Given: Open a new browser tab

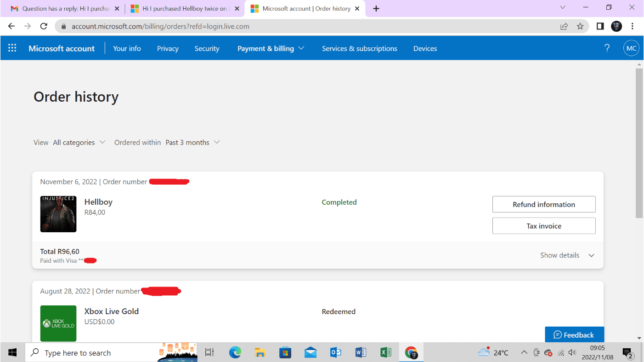Looking at the screenshot, I should pos(376,9).
